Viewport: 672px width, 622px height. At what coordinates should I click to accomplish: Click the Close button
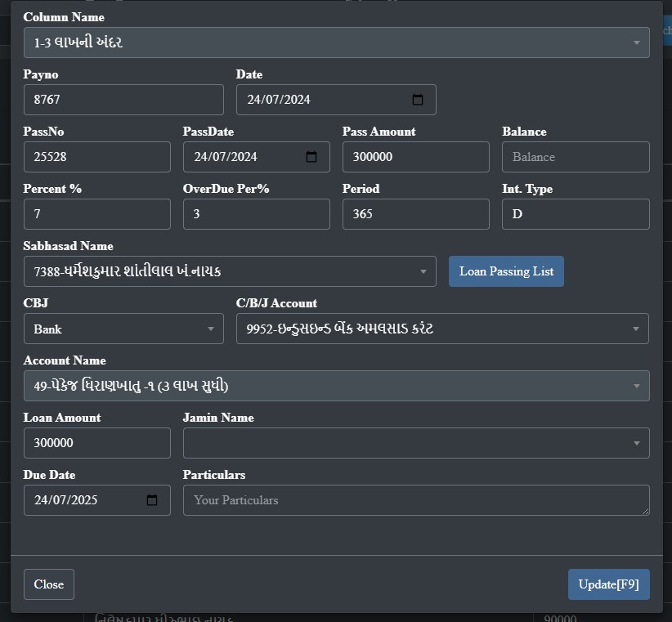49,584
